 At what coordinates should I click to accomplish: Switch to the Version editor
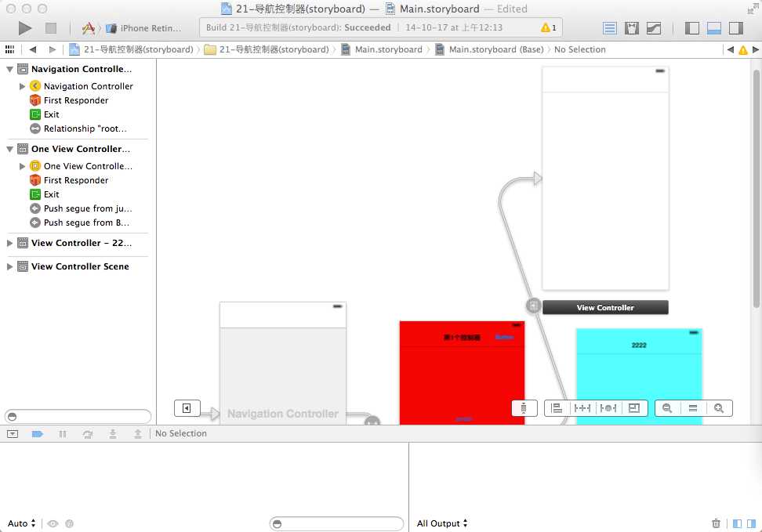pyautogui.click(x=654, y=28)
